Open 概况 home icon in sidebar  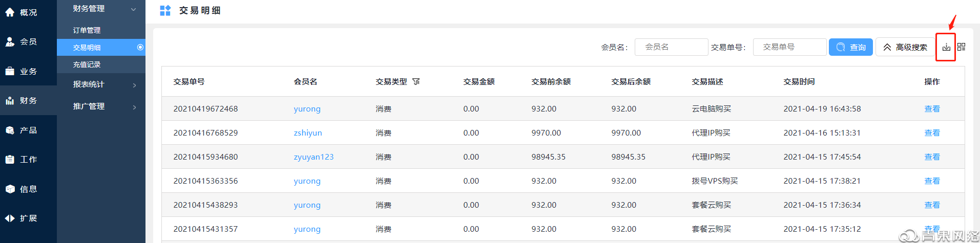[10, 12]
